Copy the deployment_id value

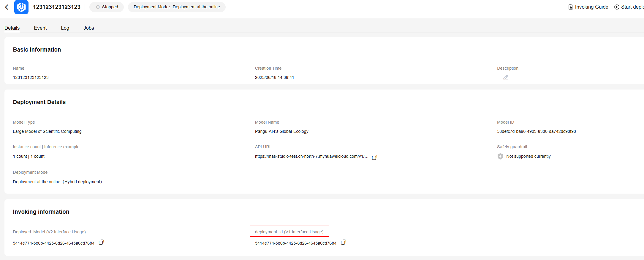click(x=344, y=243)
